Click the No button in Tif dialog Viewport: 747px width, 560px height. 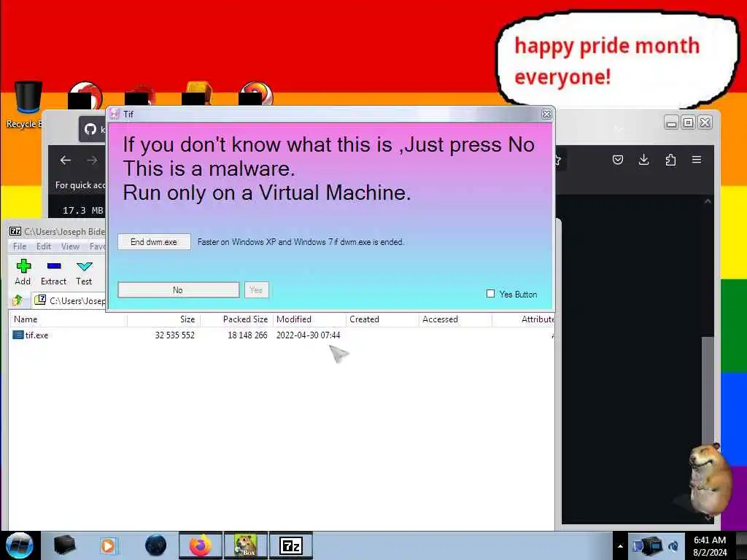pos(178,290)
